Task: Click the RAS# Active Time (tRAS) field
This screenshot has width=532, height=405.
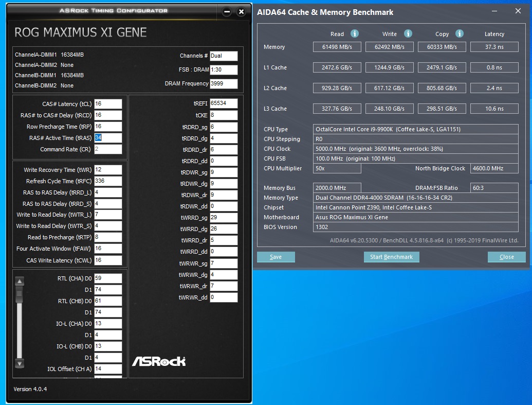Action: click(108, 137)
